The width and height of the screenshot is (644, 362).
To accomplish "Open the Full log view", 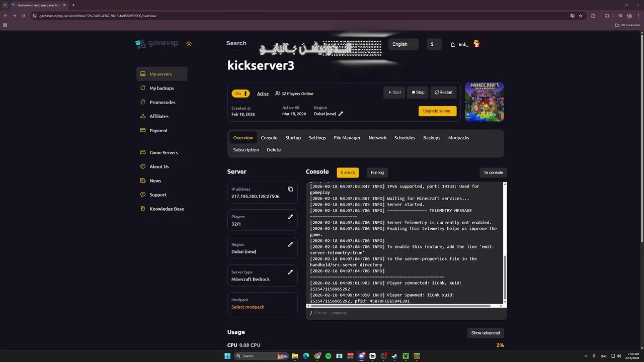I will (x=377, y=172).
